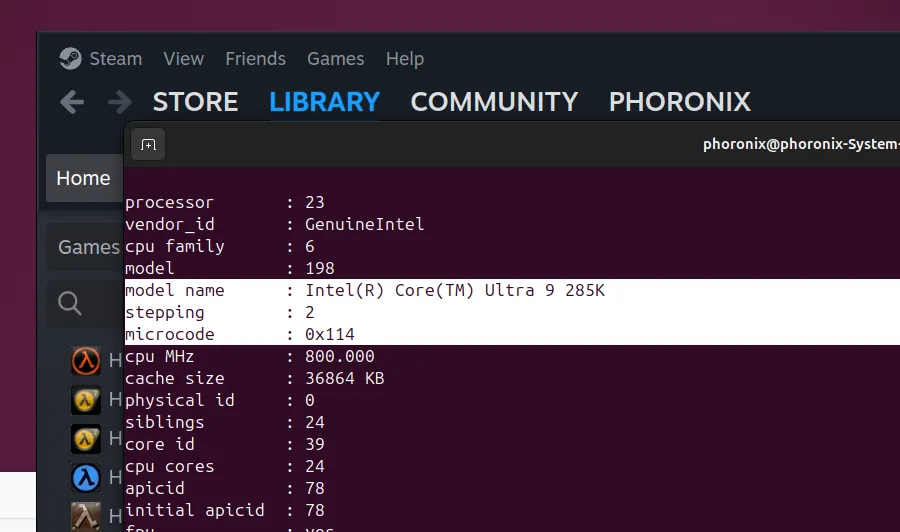
Task: Open the COMMUNITY tab
Action: click(x=494, y=102)
